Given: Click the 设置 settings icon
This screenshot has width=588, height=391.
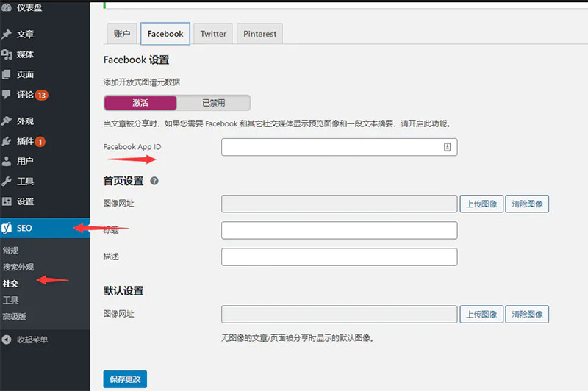Looking at the screenshot, I should (7, 201).
